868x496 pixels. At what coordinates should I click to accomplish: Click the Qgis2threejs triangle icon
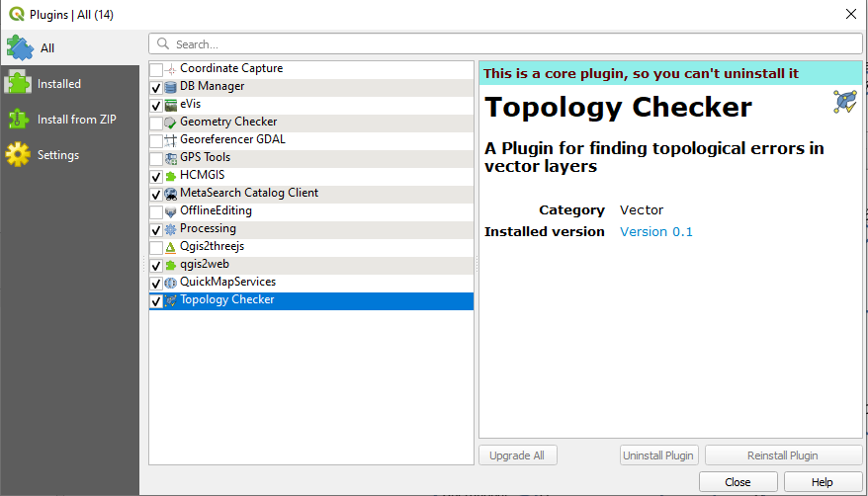[x=170, y=248]
